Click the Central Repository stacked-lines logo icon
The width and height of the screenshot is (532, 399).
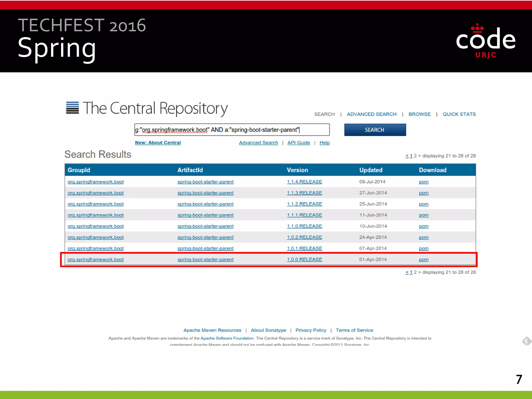point(72,108)
